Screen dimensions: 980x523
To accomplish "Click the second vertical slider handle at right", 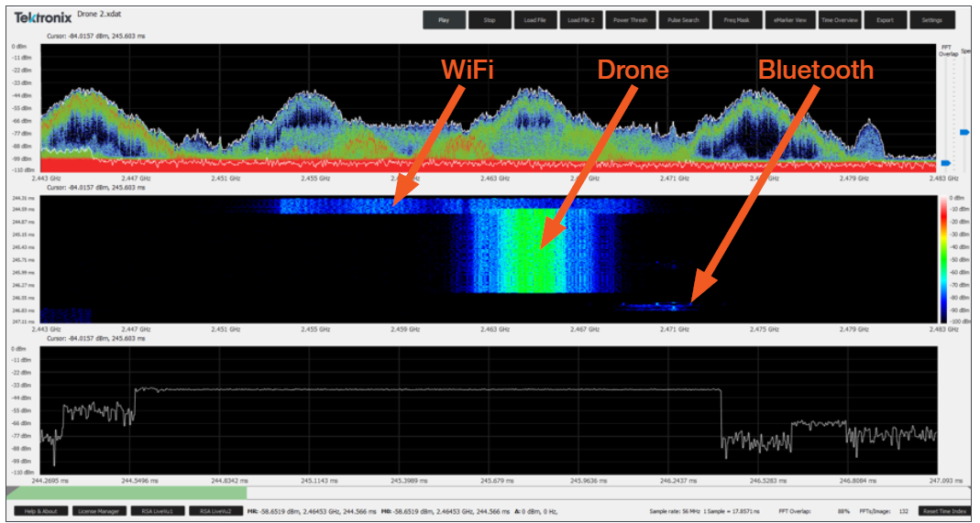I will (x=964, y=133).
